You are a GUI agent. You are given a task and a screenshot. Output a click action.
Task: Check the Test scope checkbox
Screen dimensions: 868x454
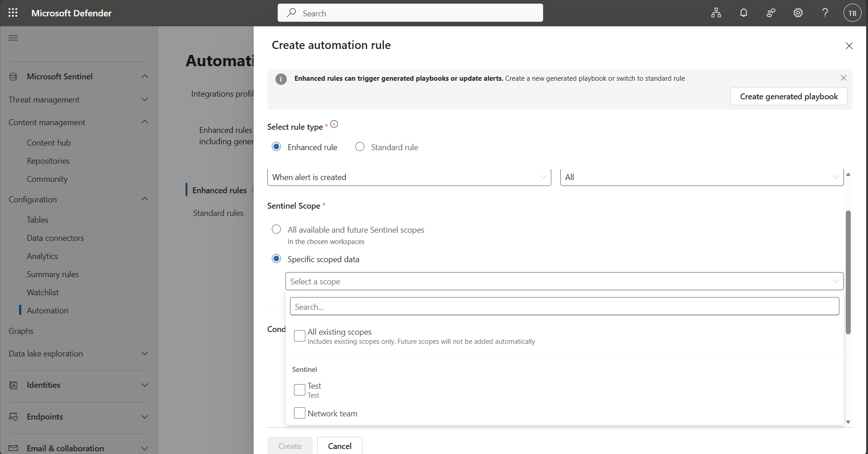tap(299, 390)
